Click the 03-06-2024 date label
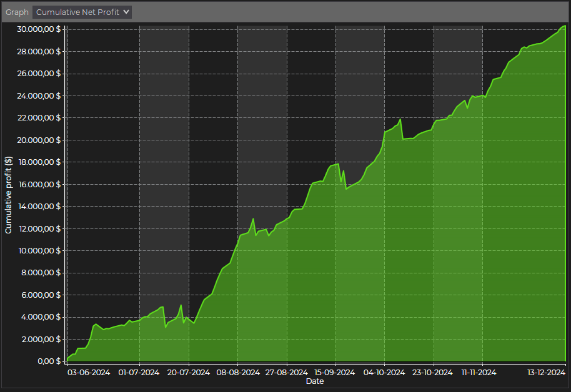This screenshot has height=392, width=571. click(x=89, y=373)
